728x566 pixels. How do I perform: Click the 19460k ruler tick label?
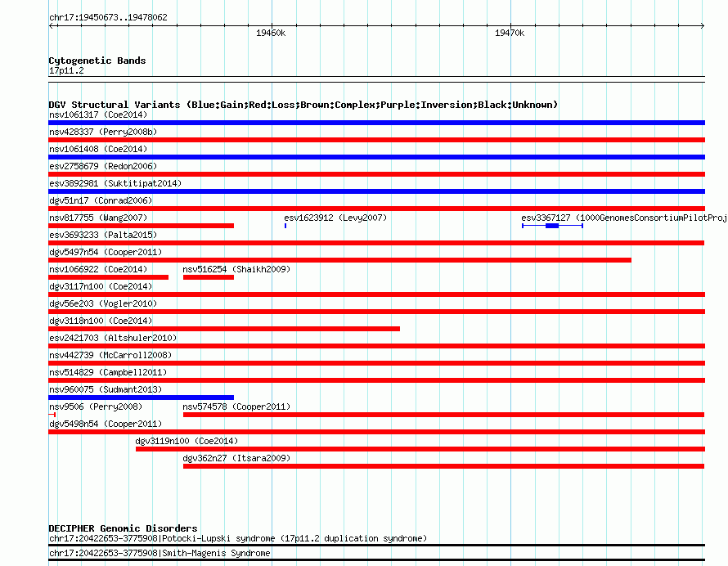[x=271, y=33]
